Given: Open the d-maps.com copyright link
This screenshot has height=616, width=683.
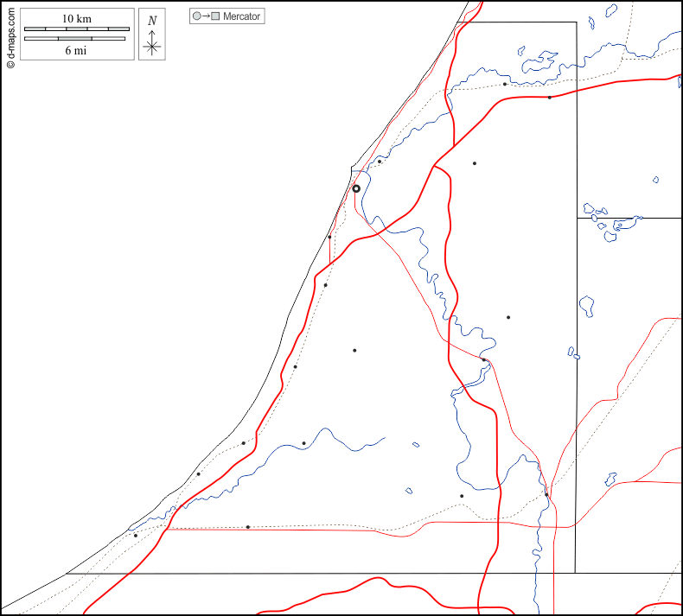Looking at the screenshot, I should tap(10, 35).
